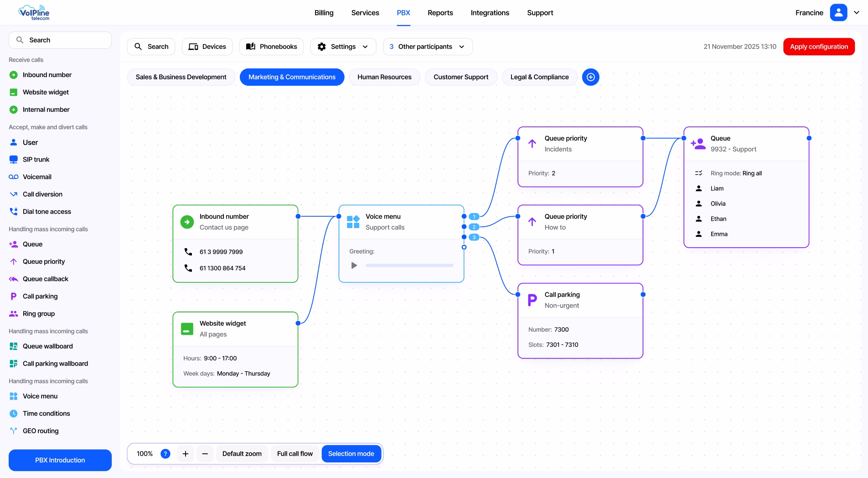The height and width of the screenshot is (478, 868).
Task: Expand the account menu chevron
Action: point(857,13)
